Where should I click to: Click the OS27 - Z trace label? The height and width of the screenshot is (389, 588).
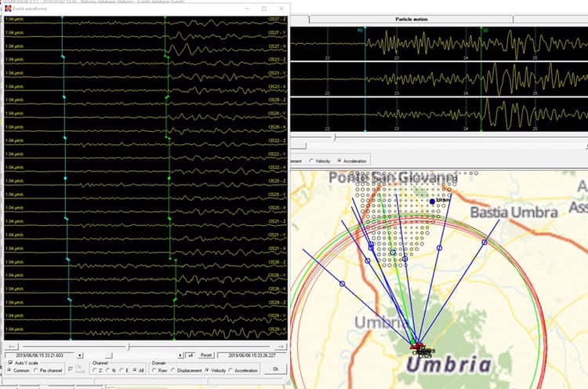click(x=277, y=19)
